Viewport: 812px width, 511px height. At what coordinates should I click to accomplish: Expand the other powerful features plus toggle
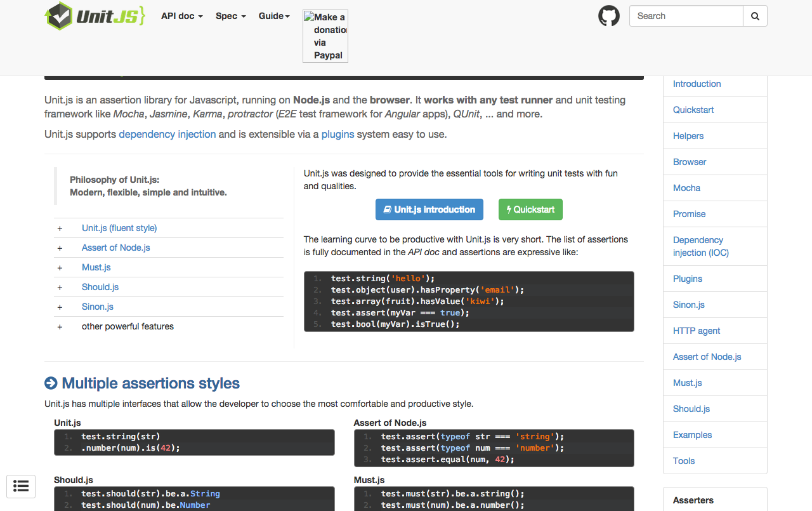60,327
